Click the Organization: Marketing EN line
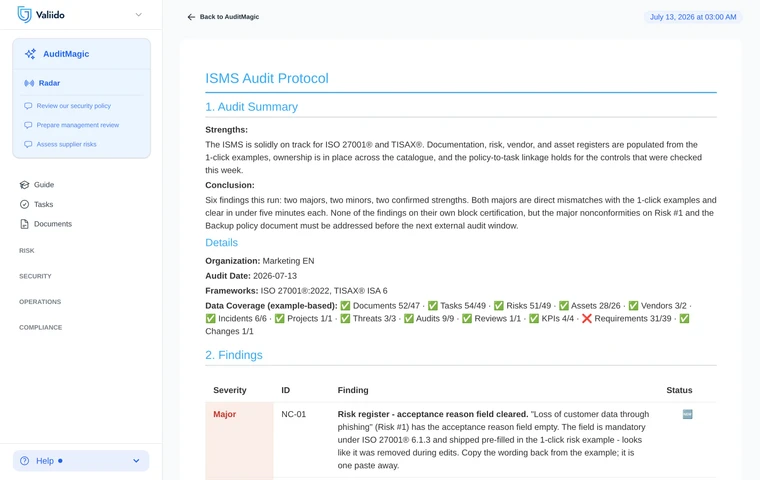Viewport: 768px width, 480px height. (260, 261)
